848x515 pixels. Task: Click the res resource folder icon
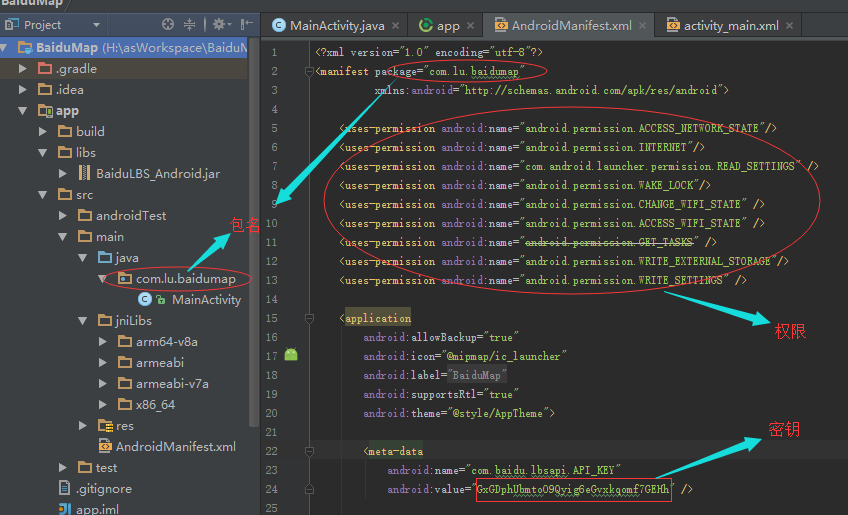click(105, 426)
